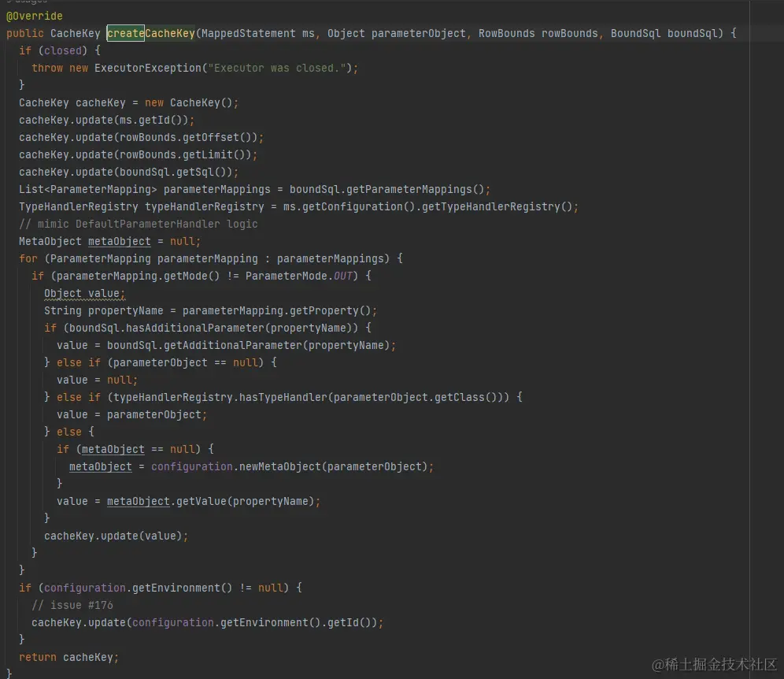Click the 'value = null;' line
784x679 pixels.
[x=97, y=380]
